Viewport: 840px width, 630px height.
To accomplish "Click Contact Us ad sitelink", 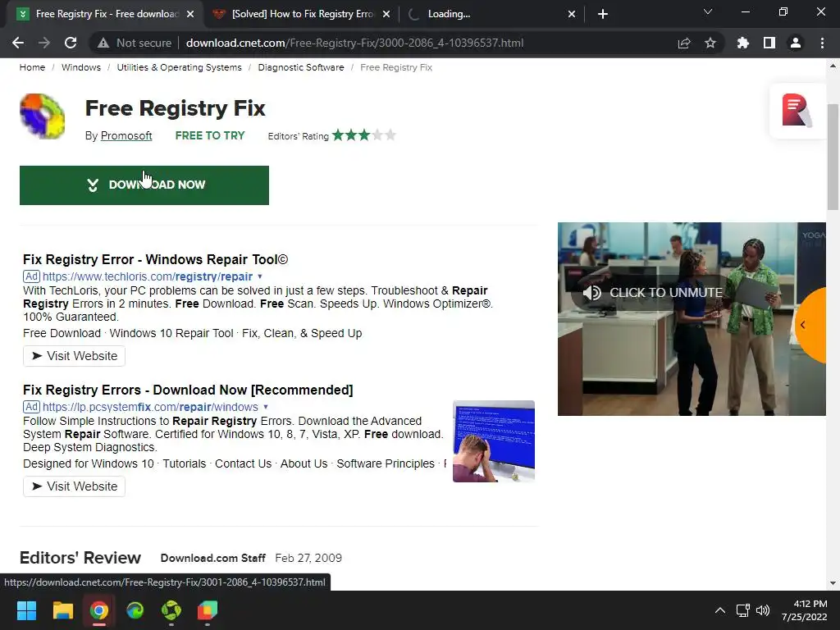I will (x=243, y=464).
